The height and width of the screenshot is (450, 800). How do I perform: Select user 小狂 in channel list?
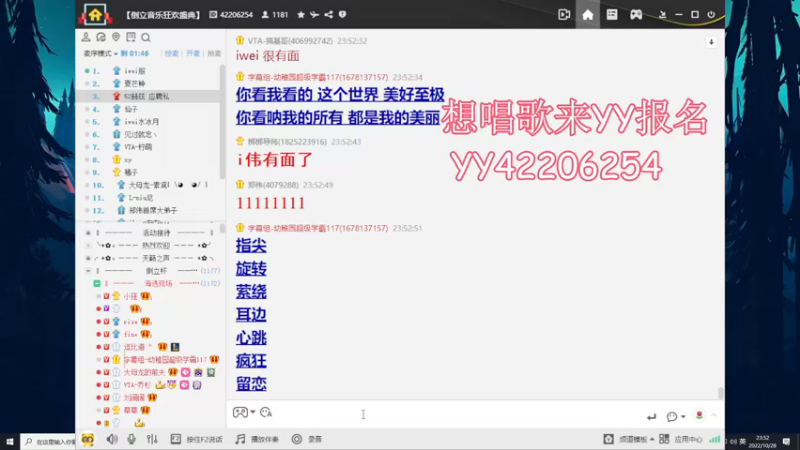tap(131, 296)
